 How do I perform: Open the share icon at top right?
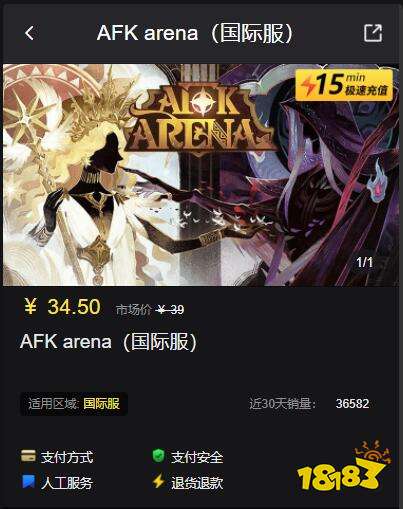tap(373, 33)
